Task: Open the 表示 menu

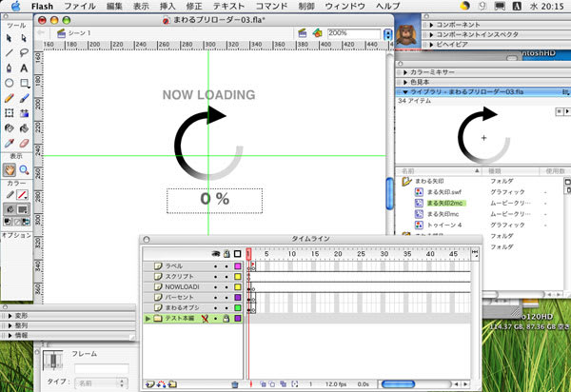Action: click(141, 7)
